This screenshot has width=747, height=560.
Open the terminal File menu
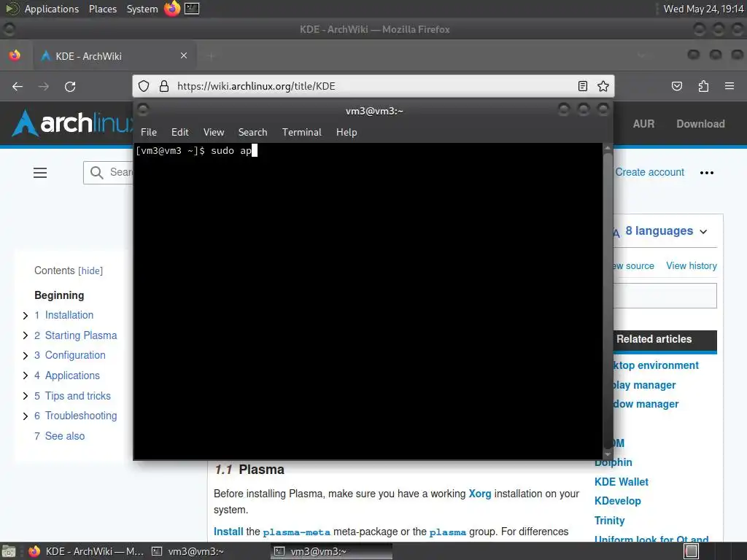pos(149,133)
